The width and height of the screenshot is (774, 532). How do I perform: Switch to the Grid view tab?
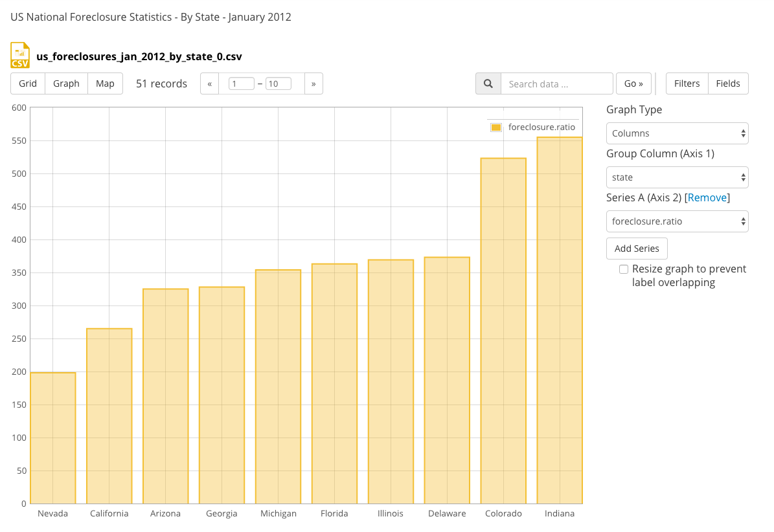tap(28, 84)
